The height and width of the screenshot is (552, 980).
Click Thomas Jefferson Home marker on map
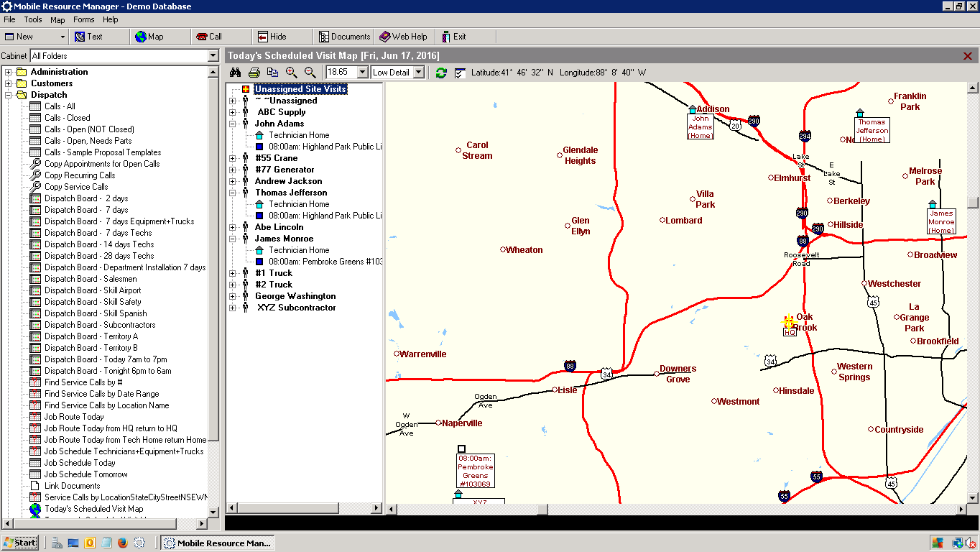tap(872, 126)
